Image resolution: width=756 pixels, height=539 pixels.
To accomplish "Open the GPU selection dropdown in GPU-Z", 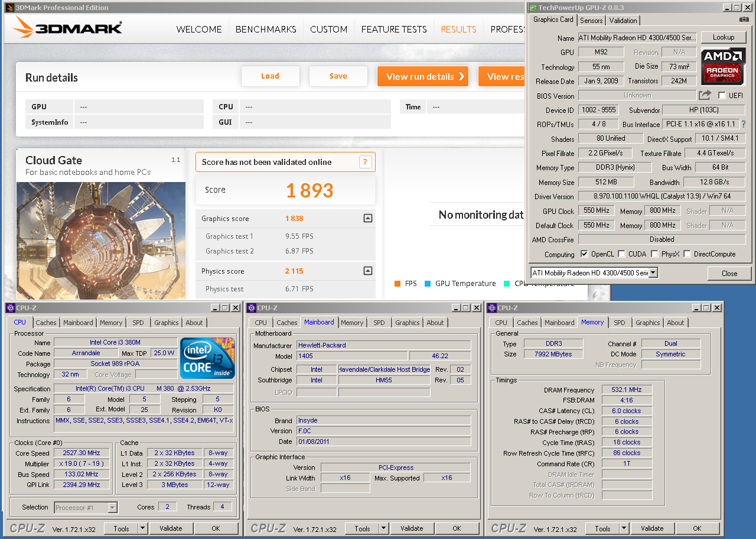I will pyautogui.click(x=653, y=273).
